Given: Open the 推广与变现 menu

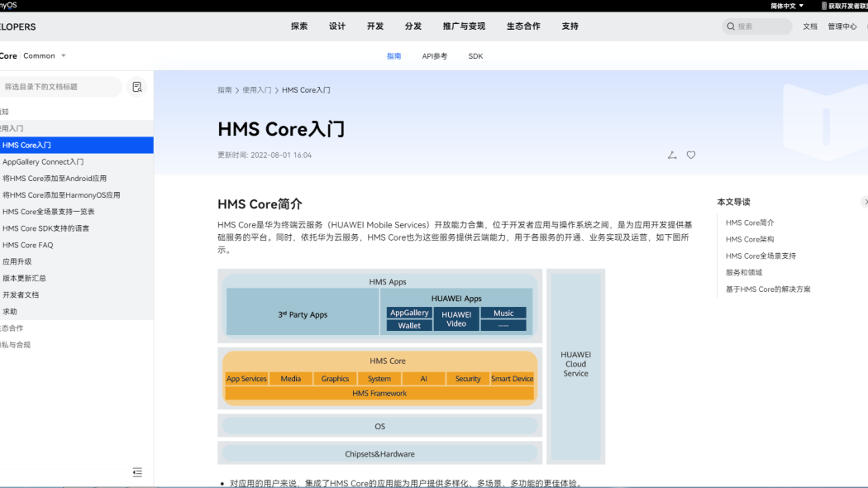Looking at the screenshot, I should point(464,26).
